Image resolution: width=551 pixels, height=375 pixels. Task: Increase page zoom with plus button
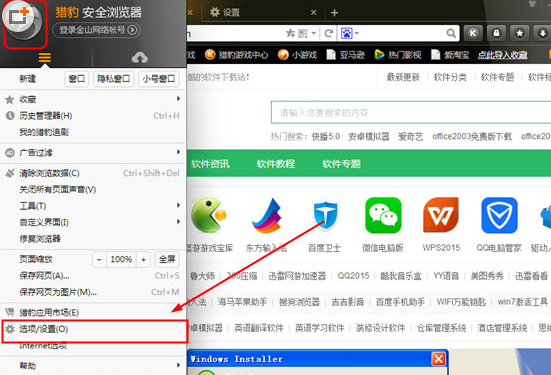click(x=143, y=259)
